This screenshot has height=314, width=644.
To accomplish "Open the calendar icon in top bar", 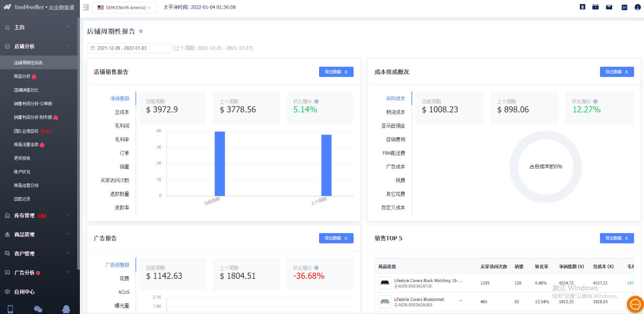I will pos(596,7).
